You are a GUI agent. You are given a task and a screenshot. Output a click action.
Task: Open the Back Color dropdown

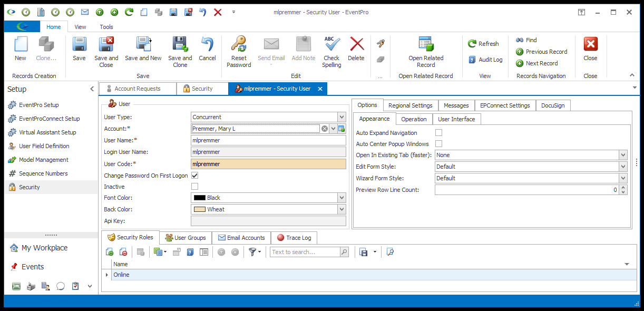341,209
